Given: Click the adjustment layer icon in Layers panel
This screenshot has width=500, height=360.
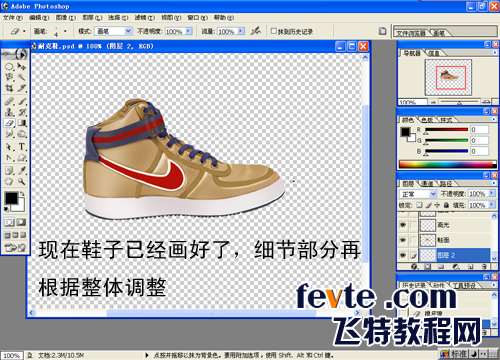Looking at the screenshot, I should coord(456,266).
